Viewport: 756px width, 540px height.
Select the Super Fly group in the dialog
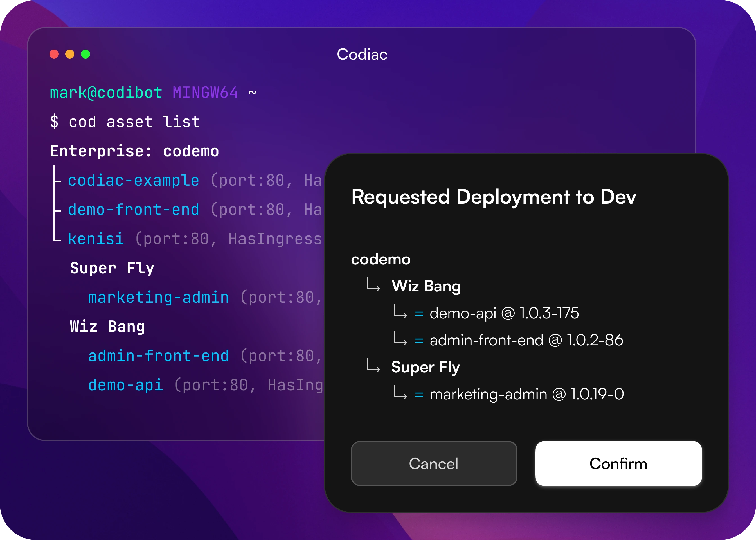pos(426,367)
